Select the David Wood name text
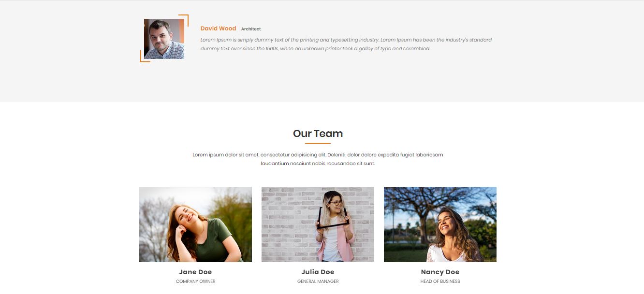Image resolution: width=644 pixels, height=294 pixels. pyautogui.click(x=218, y=28)
